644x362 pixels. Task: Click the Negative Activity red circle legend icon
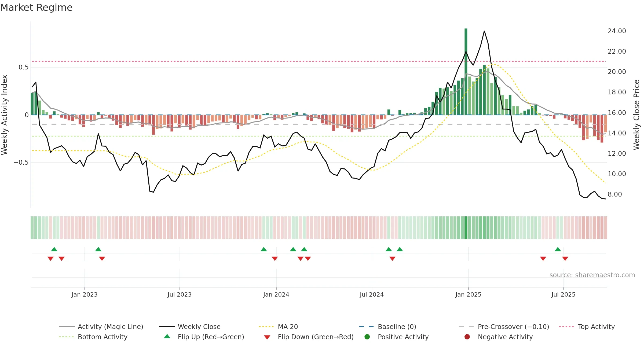467,337
